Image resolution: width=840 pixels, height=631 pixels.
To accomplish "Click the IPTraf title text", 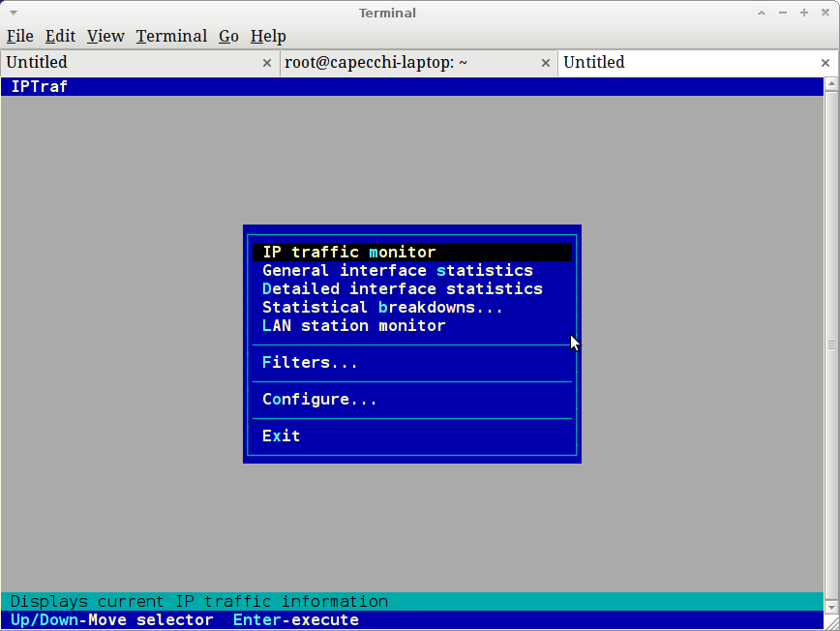I will [x=39, y=87].
